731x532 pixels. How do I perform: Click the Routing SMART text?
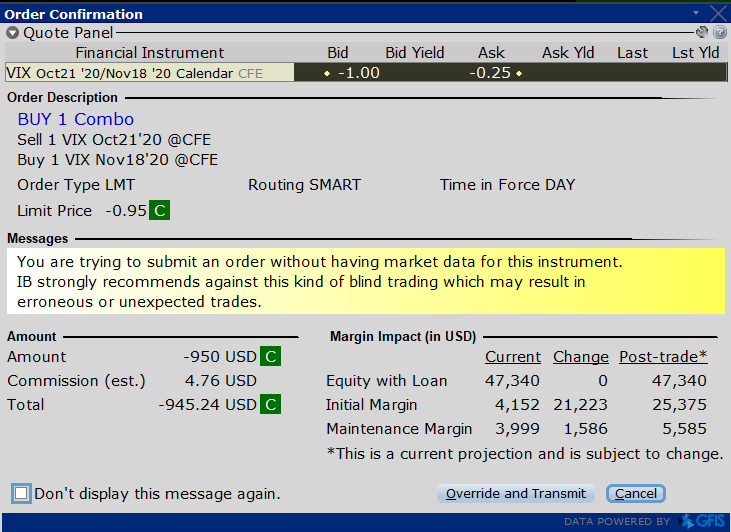(x=304, y=185)
